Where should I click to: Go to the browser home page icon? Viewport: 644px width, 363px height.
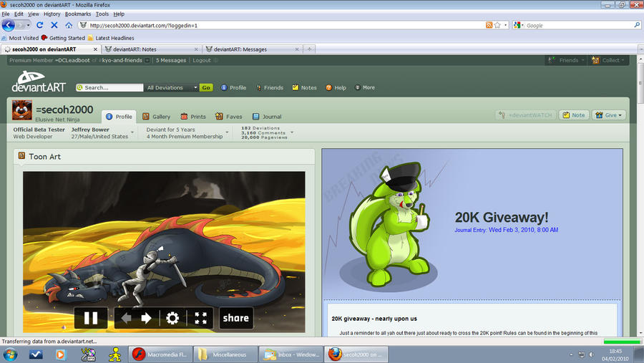tap(69, 25)
